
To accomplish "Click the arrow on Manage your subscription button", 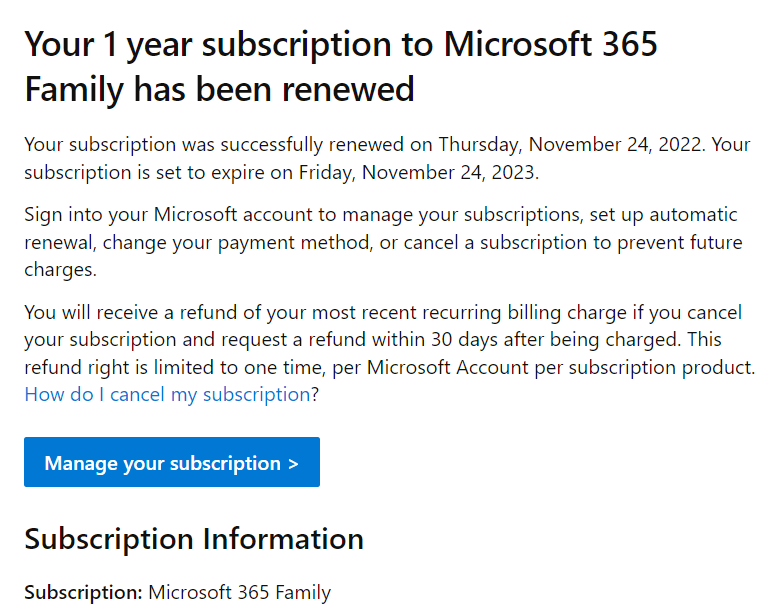I will (x=293, y=464).
